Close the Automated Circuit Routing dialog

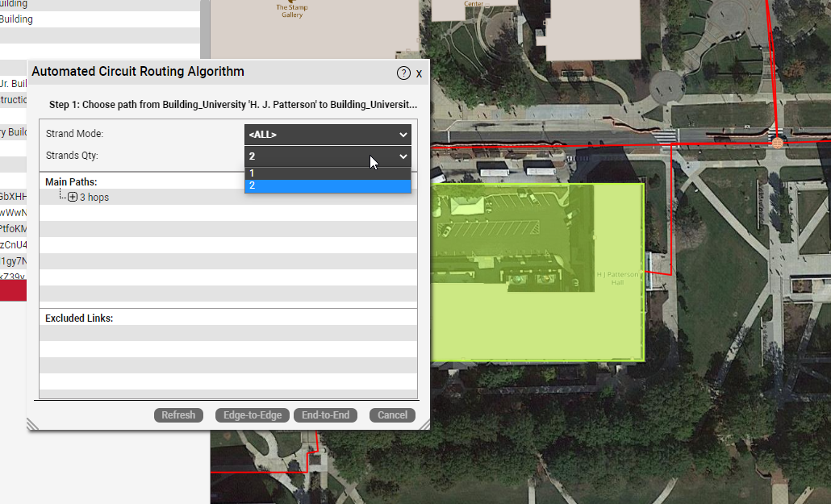tap(419, 73)
